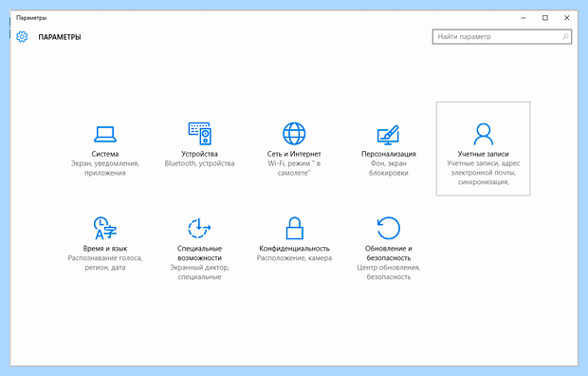Viewport: 588px width, 376px height.
Task: Click 'Распознавание голоса, регион, дата' description
Action: pos(105,263)
